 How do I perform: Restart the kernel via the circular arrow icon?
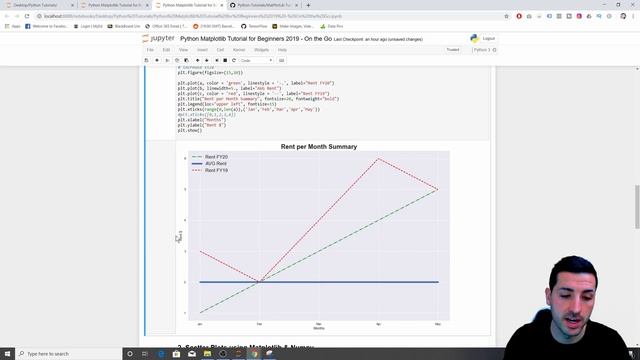[x=234, y=60]
